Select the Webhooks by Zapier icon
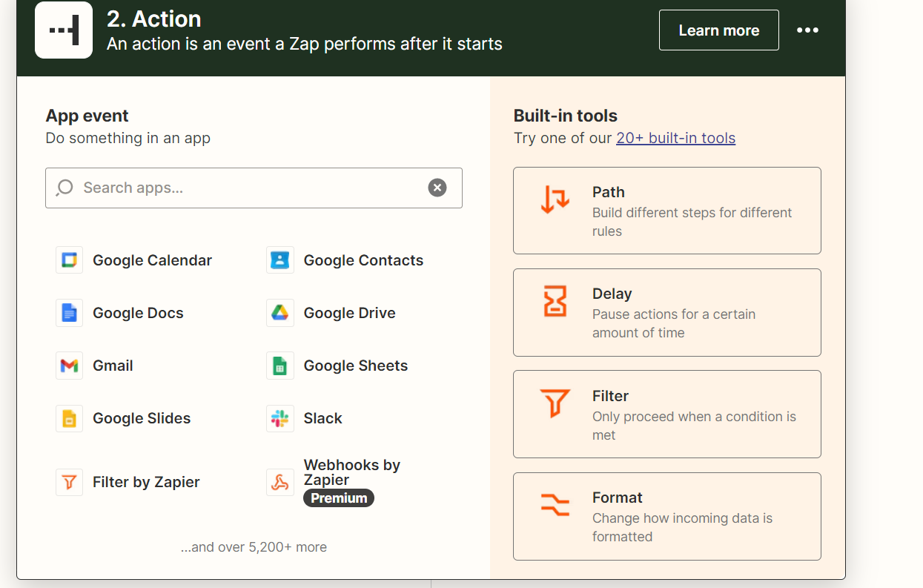This screenshot has height=588, width=923. 279,481
